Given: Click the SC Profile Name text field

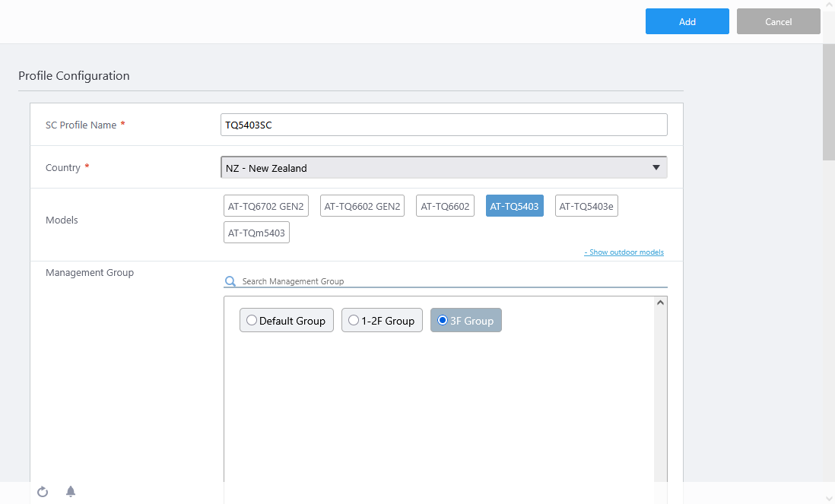Looking at the screenshot, I should tap(443, 125).
